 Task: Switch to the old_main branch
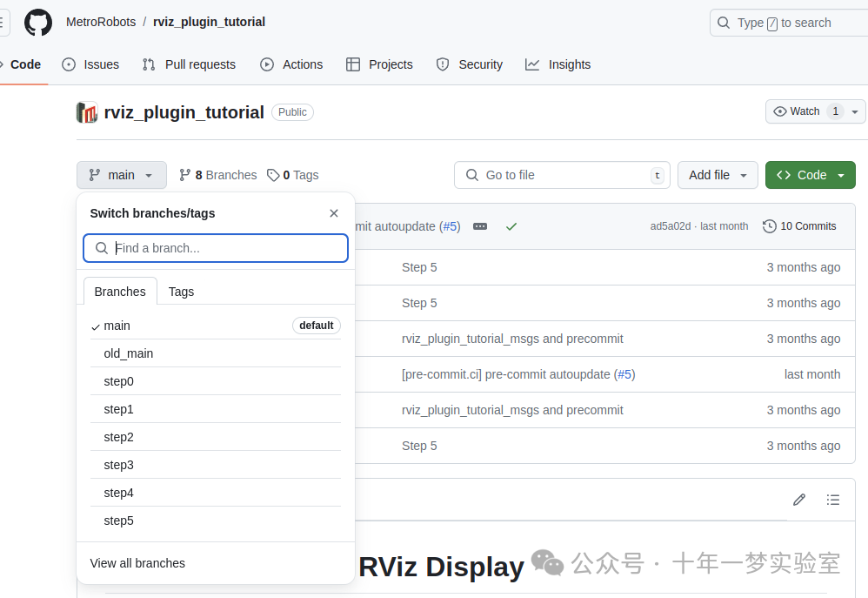click(216, 353)
